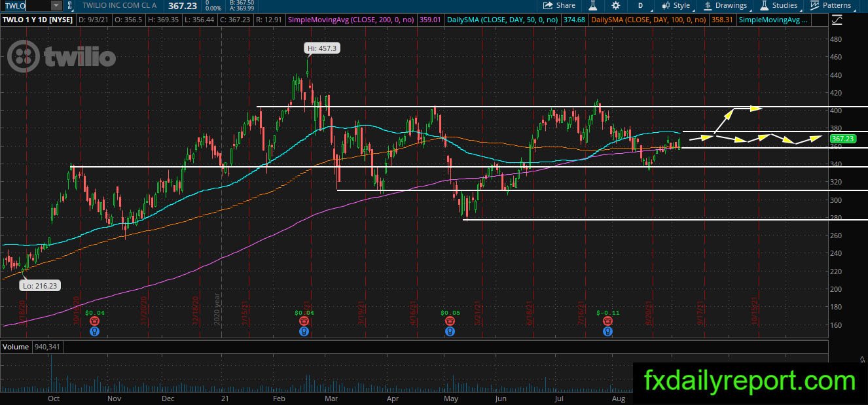This screenshot has width=868, height=405.
Task: Click the $0.04 earnings value above the February phone
Action: click(304, 313)
